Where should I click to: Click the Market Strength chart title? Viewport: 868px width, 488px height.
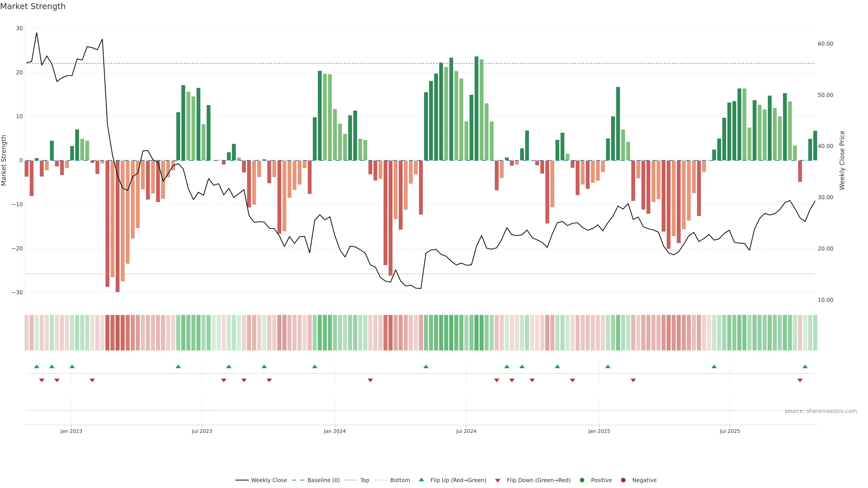(x=33, y=6)
